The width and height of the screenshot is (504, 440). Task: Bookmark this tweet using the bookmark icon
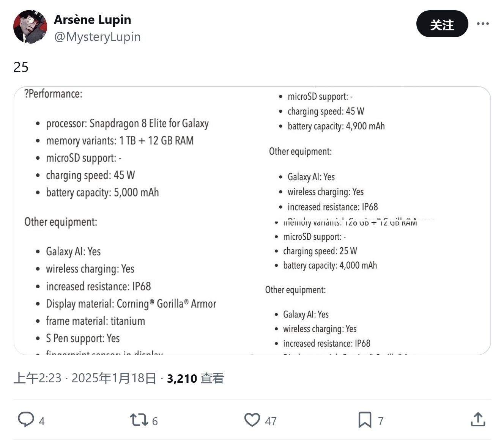(x=365, y=420)
